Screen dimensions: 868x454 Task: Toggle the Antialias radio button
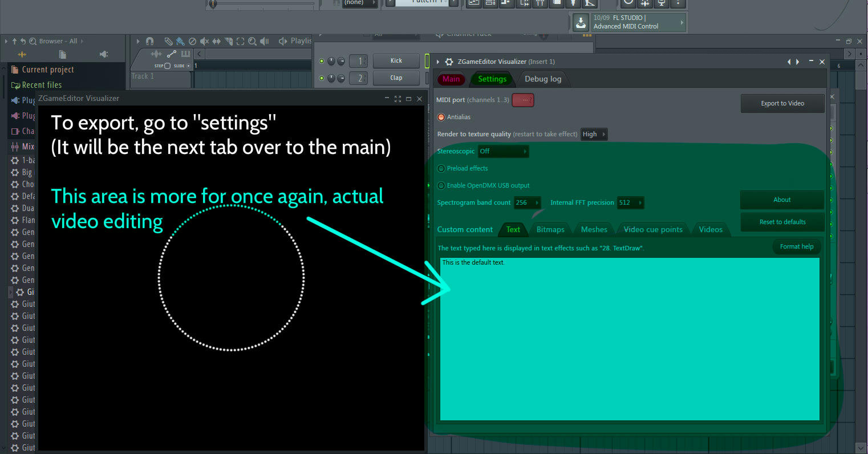pos(441,117)
